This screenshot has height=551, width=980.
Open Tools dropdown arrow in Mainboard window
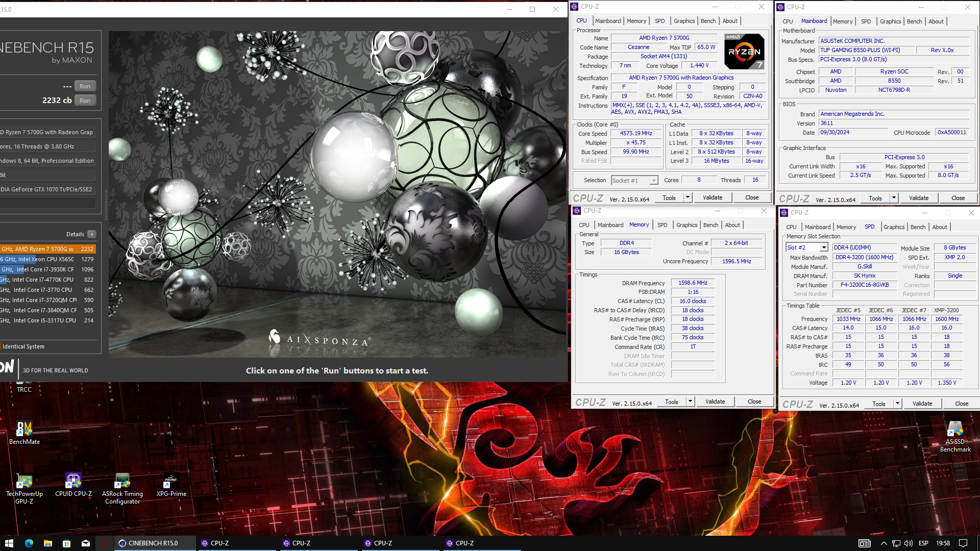(x=894, y=198)
